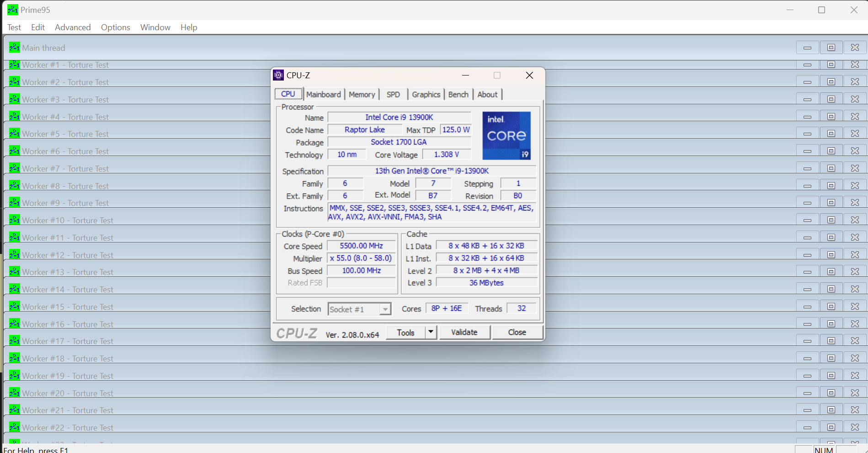The width and height of the screenshot is (868, 453).
Task: Click the Prime95 application icon in title bar
Action: pyautogui.click(x=12, y=10)
